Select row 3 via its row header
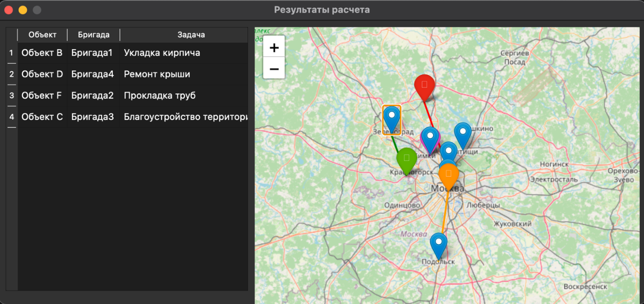Screen dimensions: 644x304 point(12,96)
